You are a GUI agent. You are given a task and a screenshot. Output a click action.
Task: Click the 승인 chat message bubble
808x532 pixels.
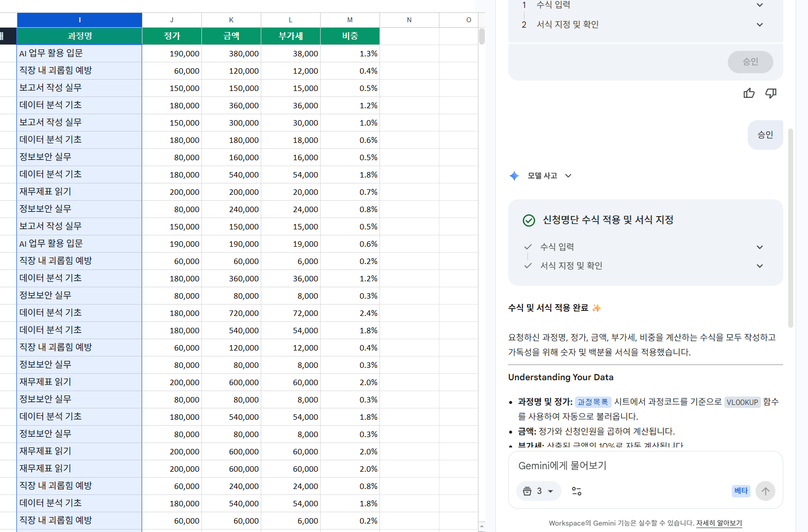(765, 134)
